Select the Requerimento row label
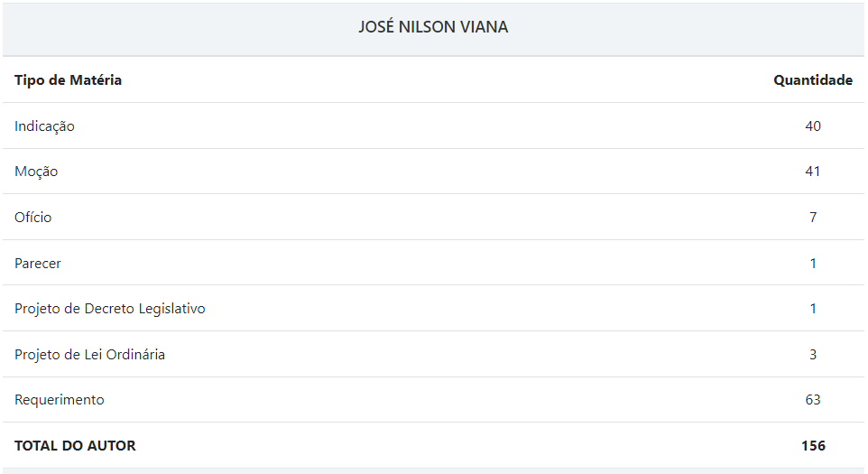This screenshot has height=474, width=868. point(60,400)
